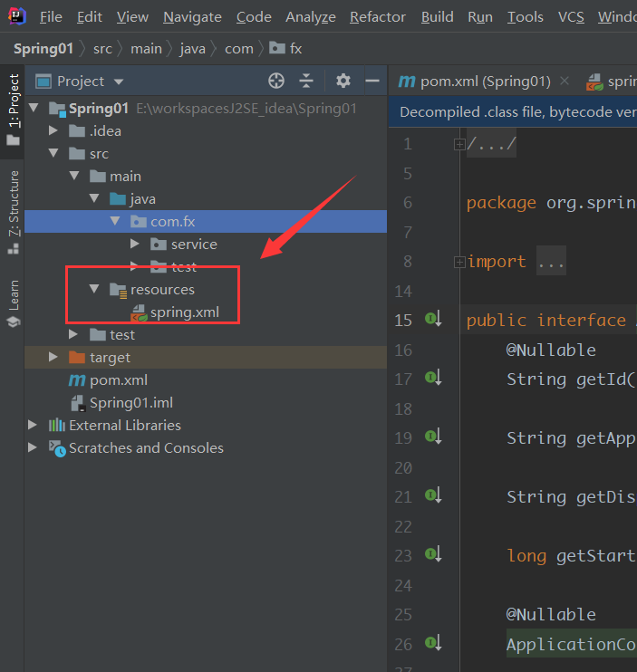This screenshot has height=672, width=637.
Task: Expand the test folder under src
Action: click(x=73, y=334)
